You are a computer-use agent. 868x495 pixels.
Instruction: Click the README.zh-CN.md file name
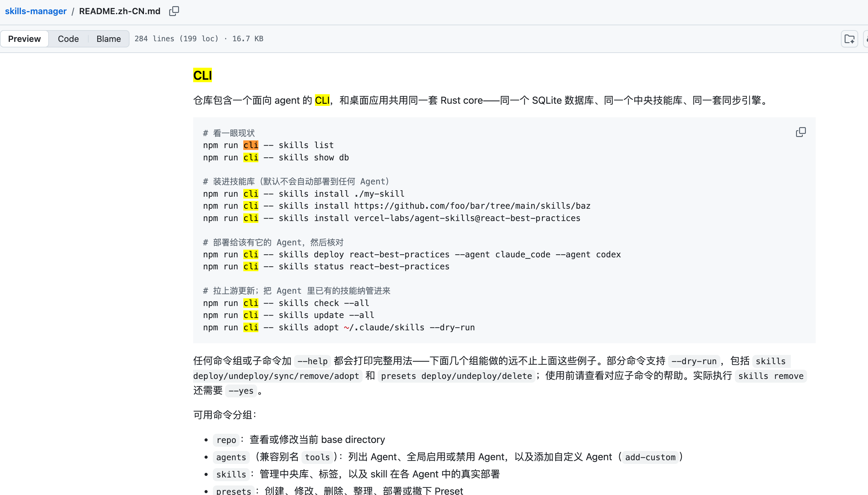tap(120, 11)
